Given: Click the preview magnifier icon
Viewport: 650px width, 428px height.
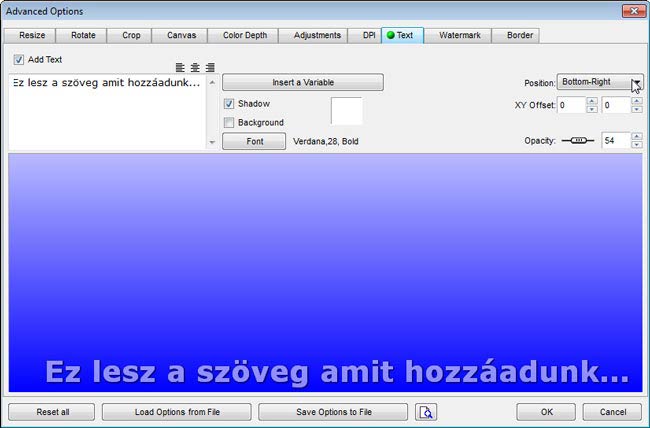Looking at the screenshot, I should pyautogui.click(x=426, y=412).
